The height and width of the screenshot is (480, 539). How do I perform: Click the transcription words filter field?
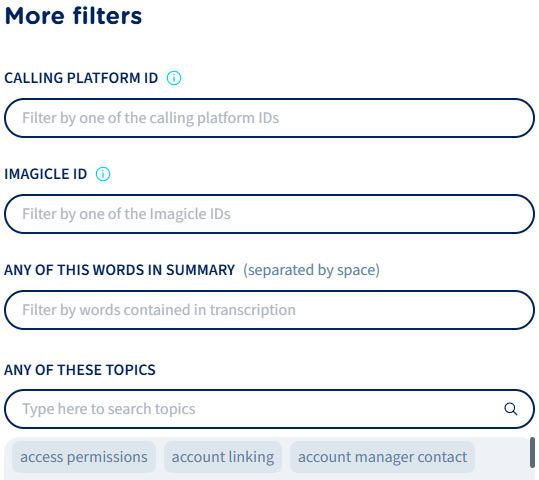coord(270,310)
